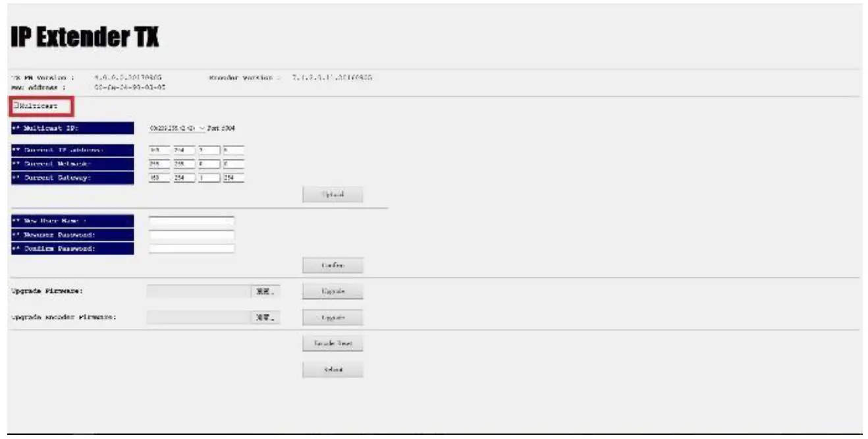Screen dimensions: 868x439
Task: Click the Encoder Version value
Action: (x=333, y=78)
